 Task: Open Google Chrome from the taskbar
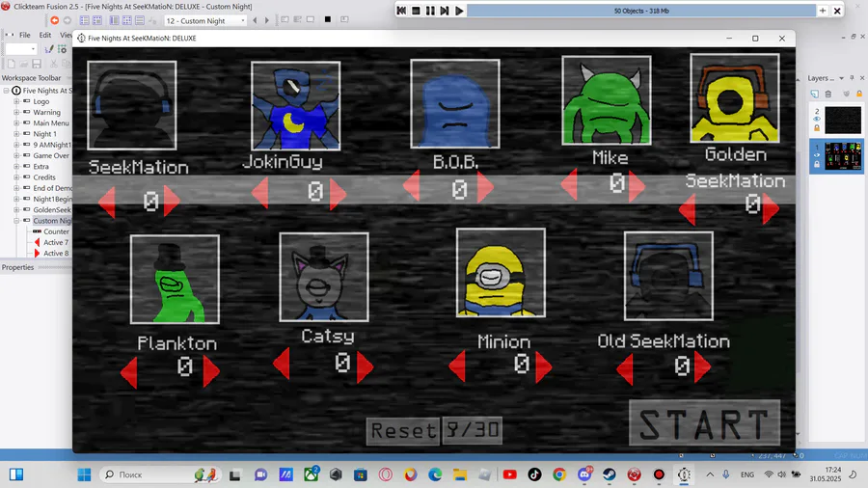(559, 474)
